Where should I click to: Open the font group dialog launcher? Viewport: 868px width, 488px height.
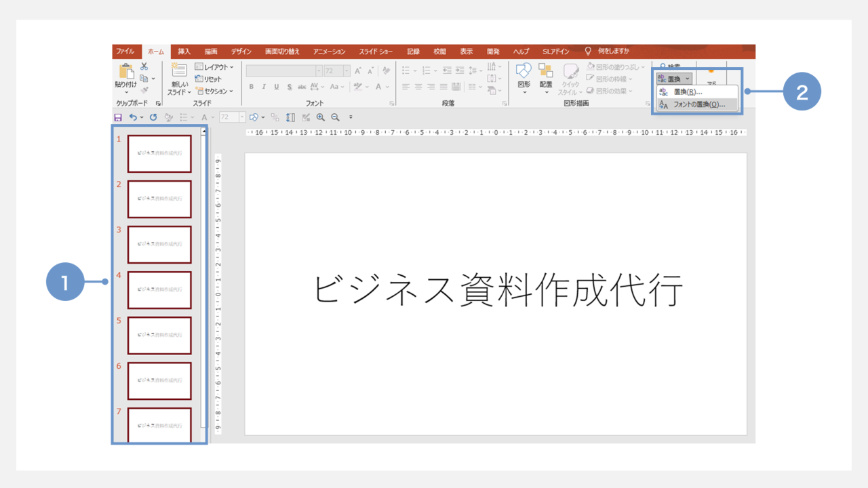coord(391,104)
